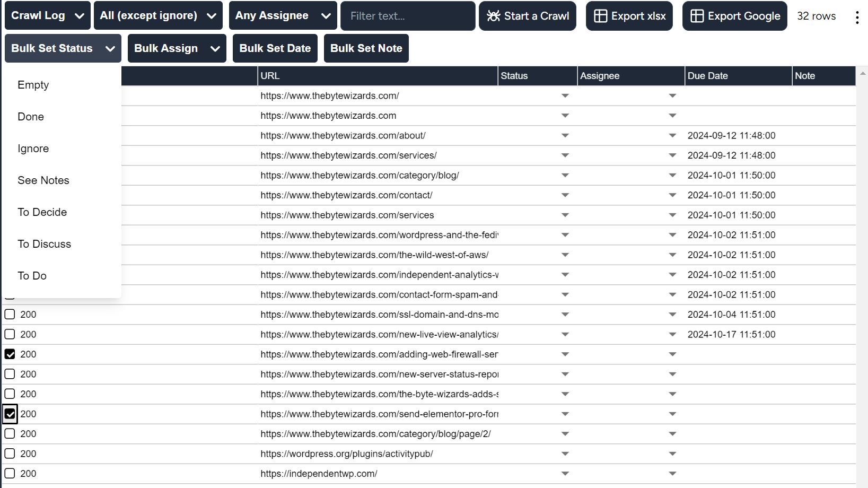Viewport: 868px width, 488px height.
Task: Open Assignee dropdown for the contact/ URL row
Action: (x=672, y=195)
